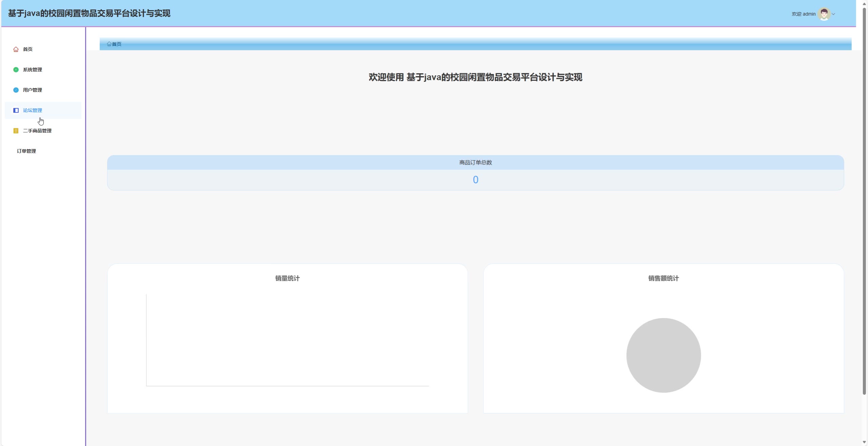Click the yellow 二手商品管理 icon
The image size is (868, 446).
pyautogui.click(x=16, y=131)
